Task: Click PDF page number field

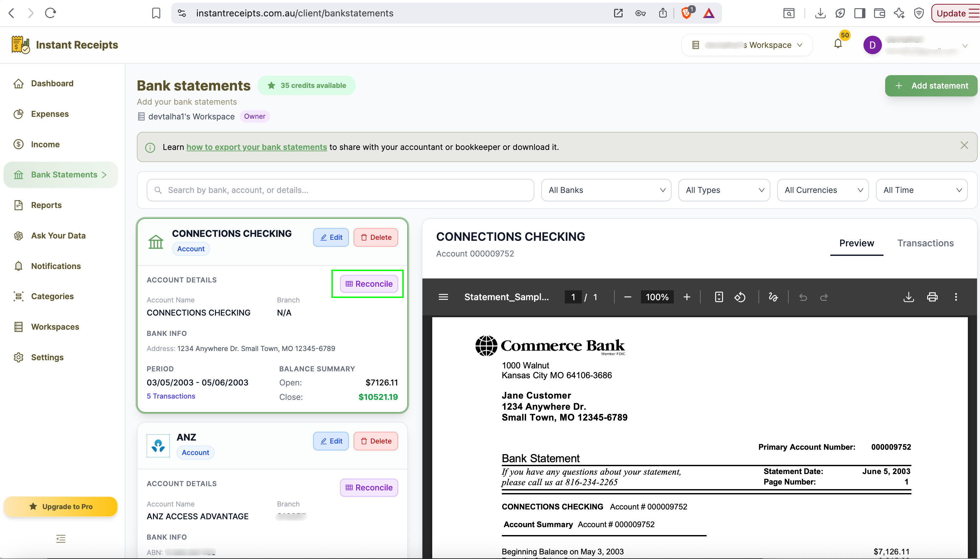Action: (573, 297)
